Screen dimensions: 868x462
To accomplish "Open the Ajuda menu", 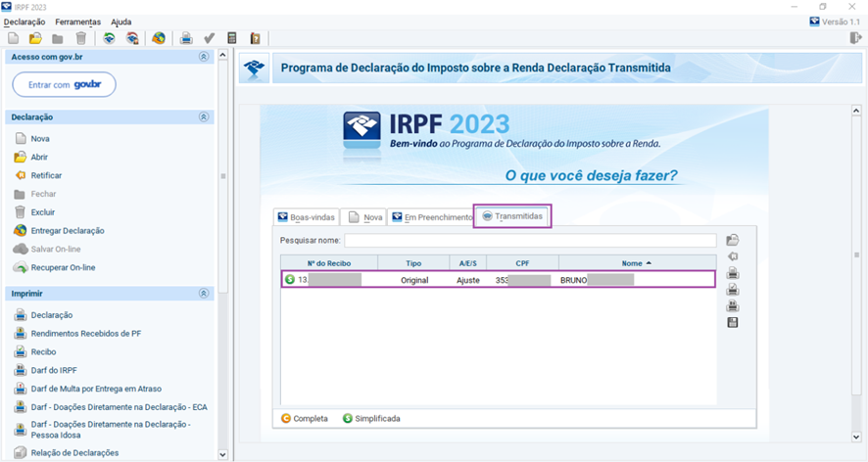I will (121, 23).
